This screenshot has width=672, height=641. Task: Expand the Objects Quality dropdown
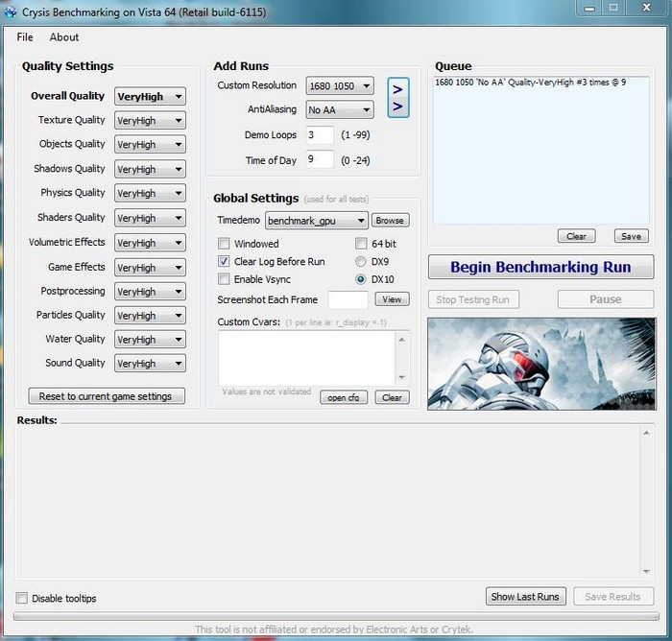[150, 144]
